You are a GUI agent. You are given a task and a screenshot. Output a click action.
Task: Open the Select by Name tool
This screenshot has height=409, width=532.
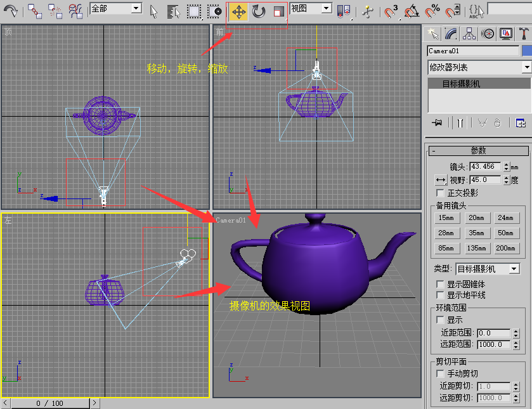click(174, 11)
